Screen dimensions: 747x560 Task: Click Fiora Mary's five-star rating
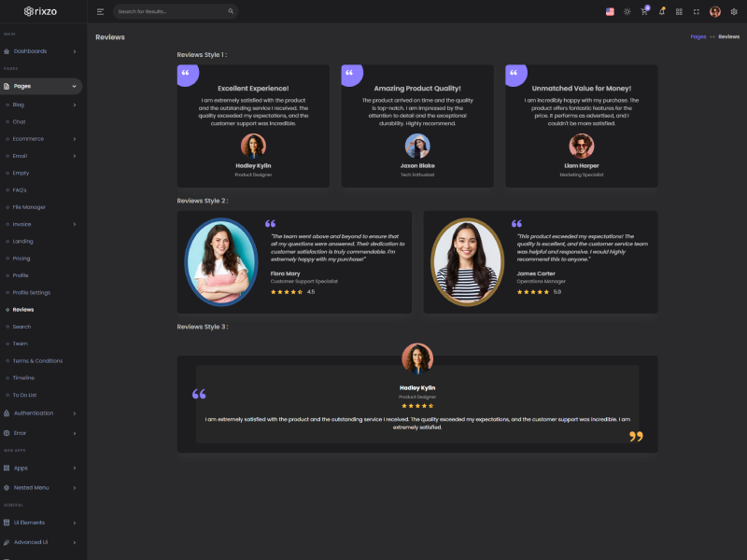click(x=287, y=292)
